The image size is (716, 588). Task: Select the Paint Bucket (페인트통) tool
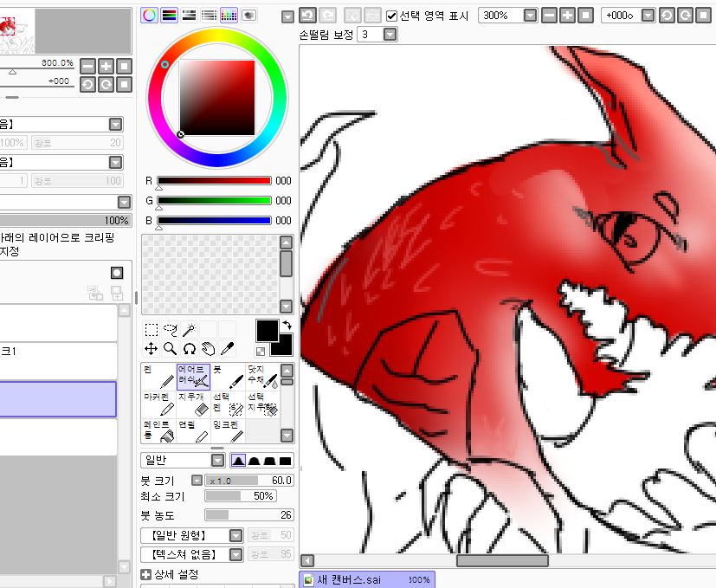point(158,431)
